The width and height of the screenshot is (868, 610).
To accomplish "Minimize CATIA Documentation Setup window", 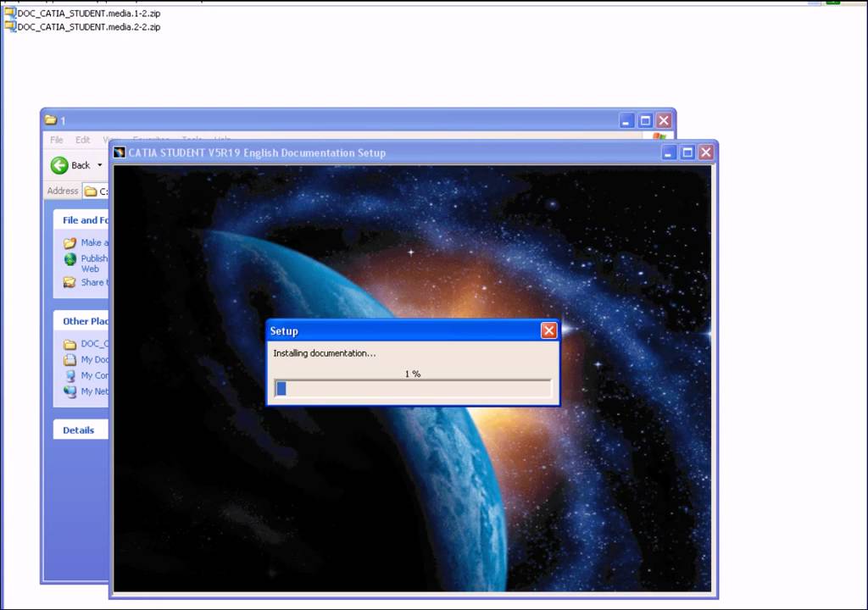I will [x=669, y=152].
